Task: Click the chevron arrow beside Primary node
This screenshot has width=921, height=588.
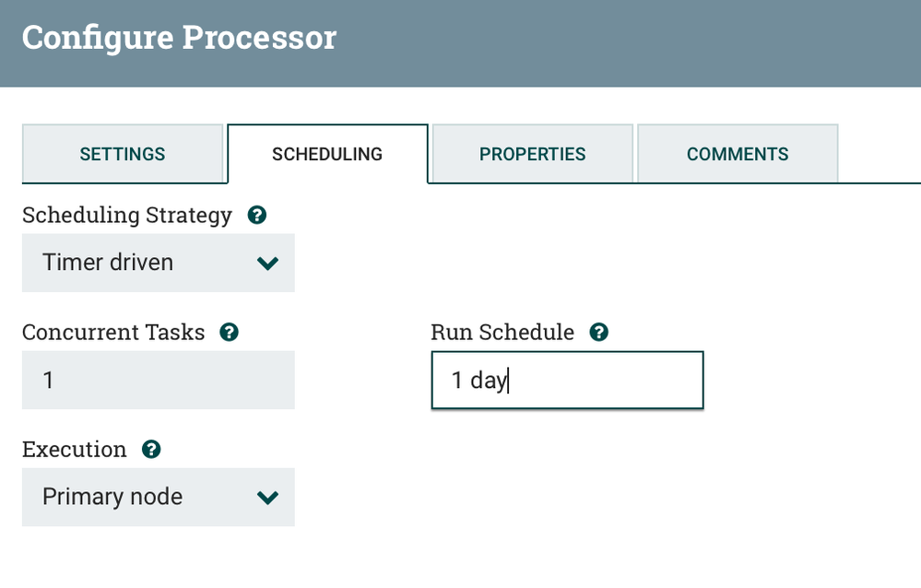Action: (267, 498)
